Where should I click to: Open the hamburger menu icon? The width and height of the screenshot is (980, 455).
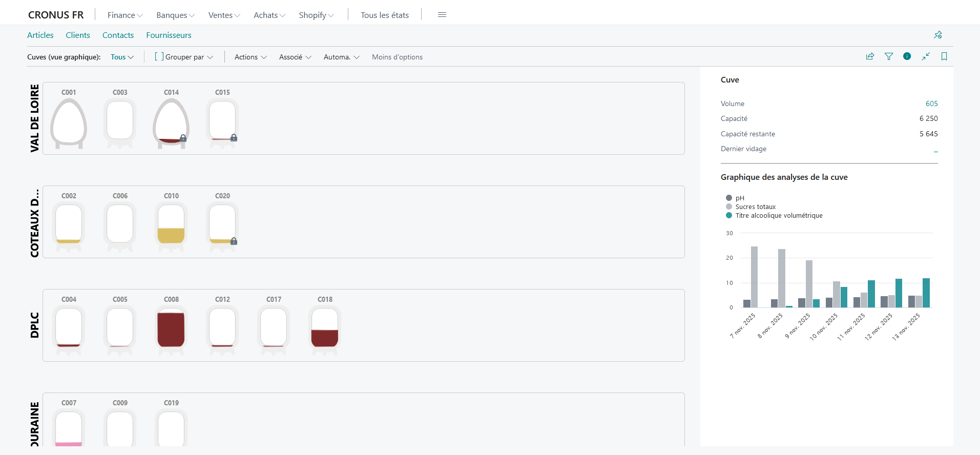click(442, 15)
